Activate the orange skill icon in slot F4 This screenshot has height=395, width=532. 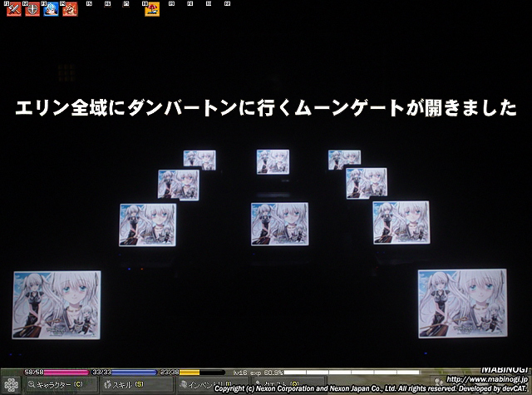click(70, 9)
